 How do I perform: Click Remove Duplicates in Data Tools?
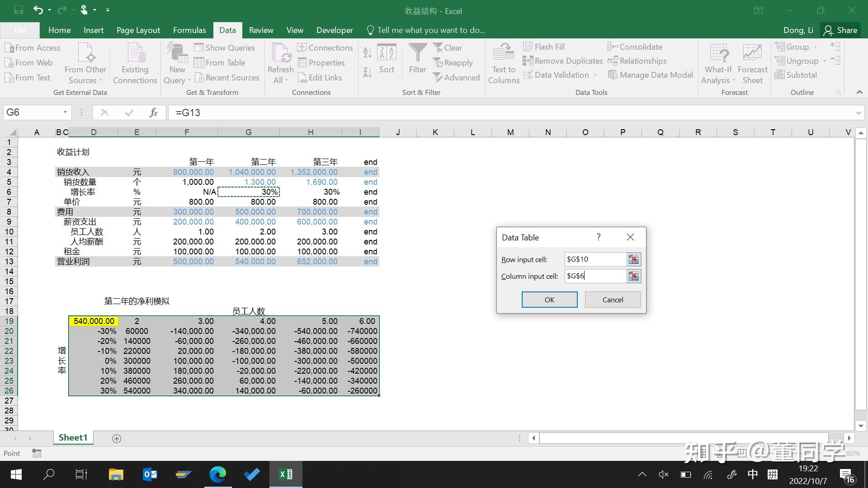[563, 61]
